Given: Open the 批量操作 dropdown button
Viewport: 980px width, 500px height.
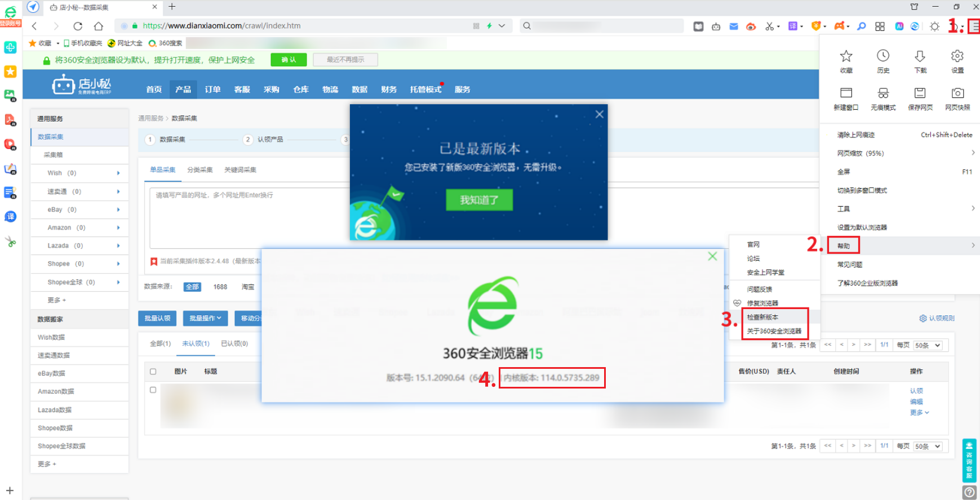Looking at the screenshot, I should (x=205, y=318).
